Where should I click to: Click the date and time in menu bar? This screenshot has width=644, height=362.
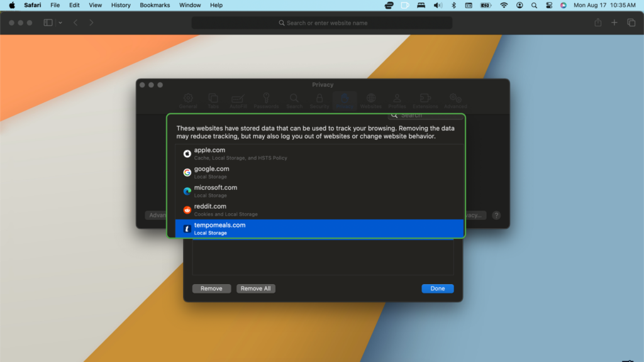pos(604,5)
